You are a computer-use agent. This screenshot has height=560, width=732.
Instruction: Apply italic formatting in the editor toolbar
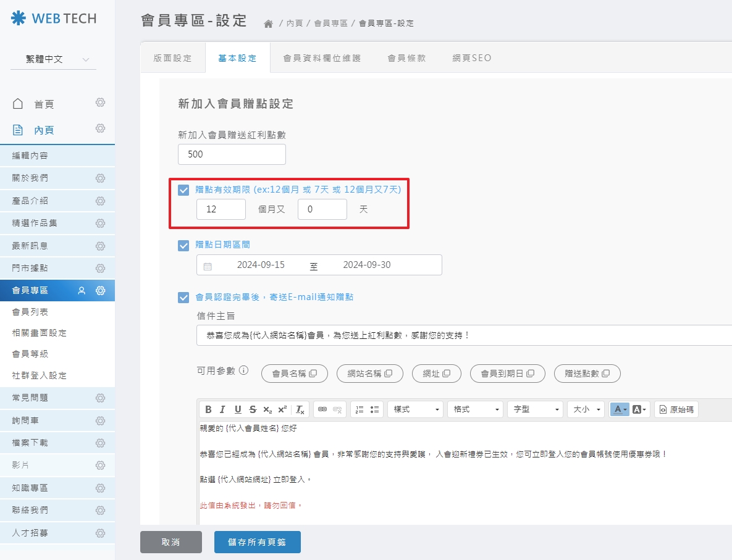[222, 409]
